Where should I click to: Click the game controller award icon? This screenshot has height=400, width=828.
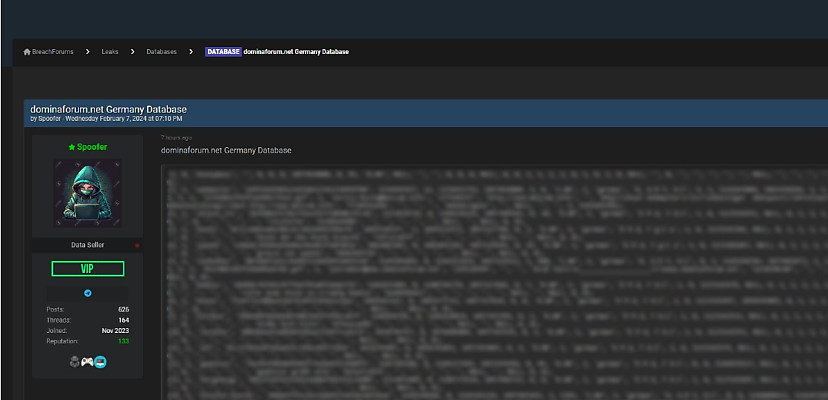click(87, 362)
